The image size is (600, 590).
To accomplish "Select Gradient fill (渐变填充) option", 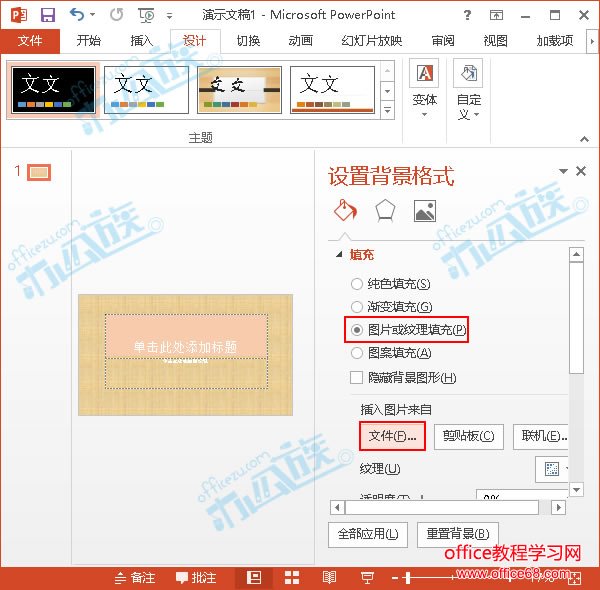I will click(391, 307).
